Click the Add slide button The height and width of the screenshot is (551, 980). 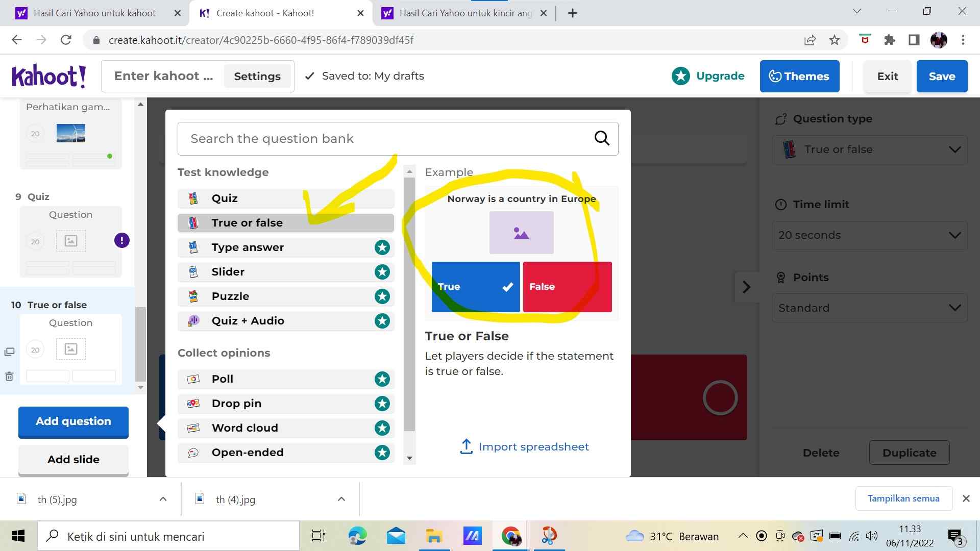tap(73, 460)
